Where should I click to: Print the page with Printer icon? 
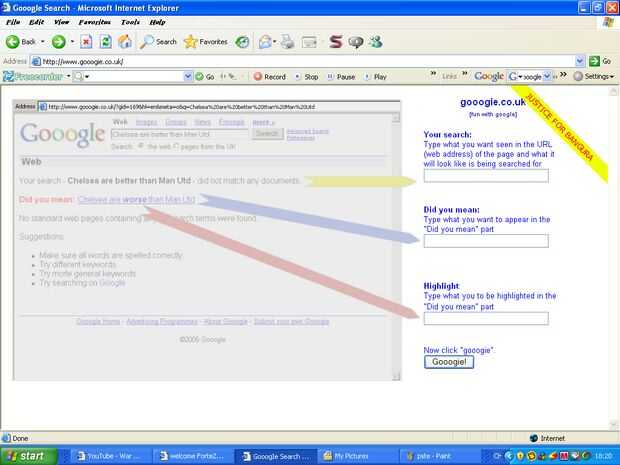(287, 42)
